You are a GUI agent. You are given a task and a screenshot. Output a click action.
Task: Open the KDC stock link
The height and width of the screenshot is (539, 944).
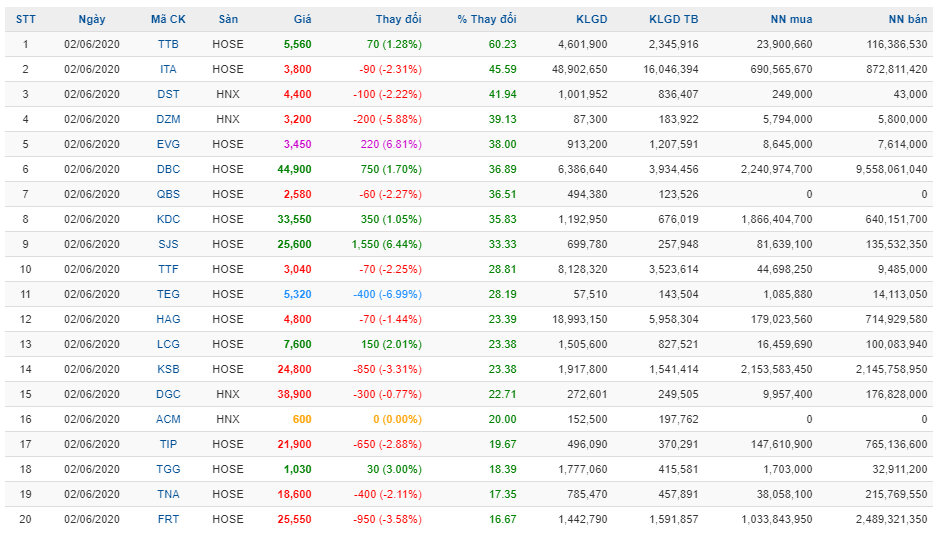click(168, 220)
